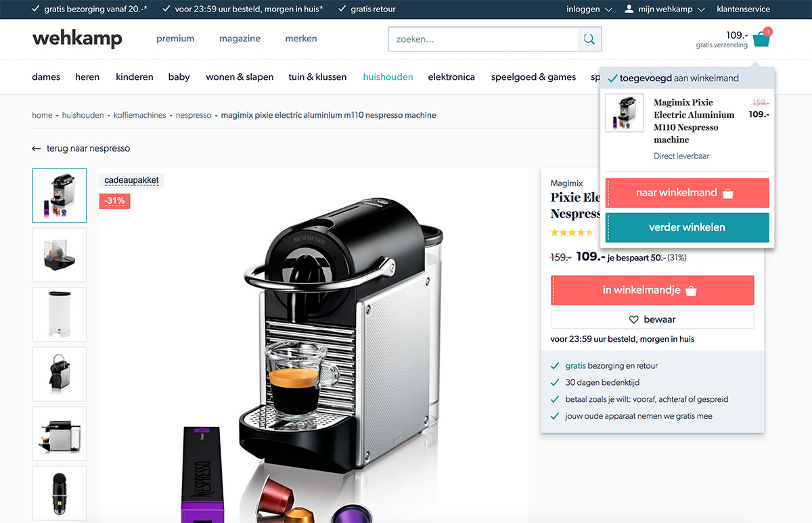This screenshot has height=523, width=812.
Task: Click the wehkamp logo
Action: coord(77,39)
